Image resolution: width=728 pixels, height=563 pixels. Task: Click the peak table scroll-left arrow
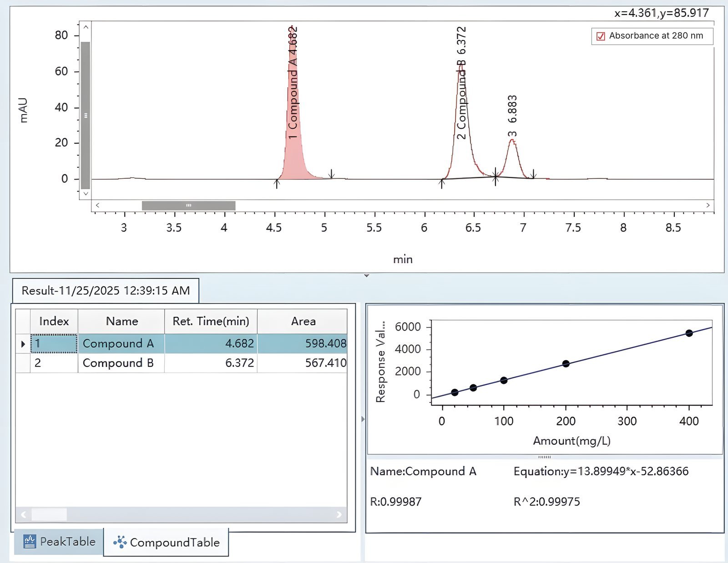tap(24, 515)
